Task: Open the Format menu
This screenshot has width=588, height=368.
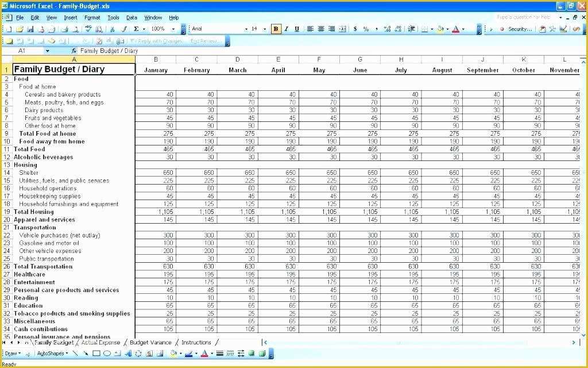Action: point(92,18)
